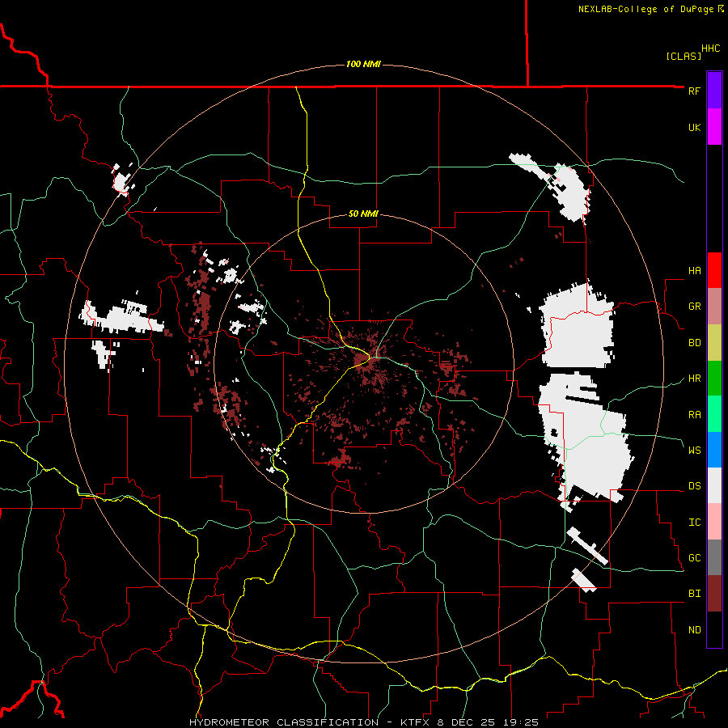Viewport: 728px width, 728px height.
Task: Pick the light green RA color swatch
Action: coord(714,414)
